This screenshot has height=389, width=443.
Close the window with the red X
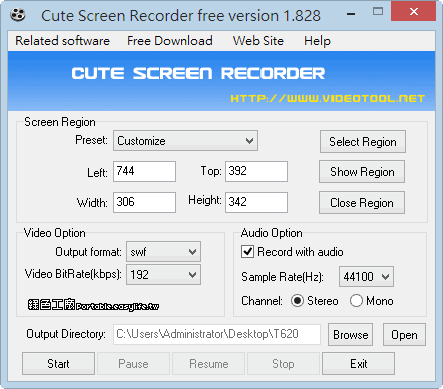(414, 12)
